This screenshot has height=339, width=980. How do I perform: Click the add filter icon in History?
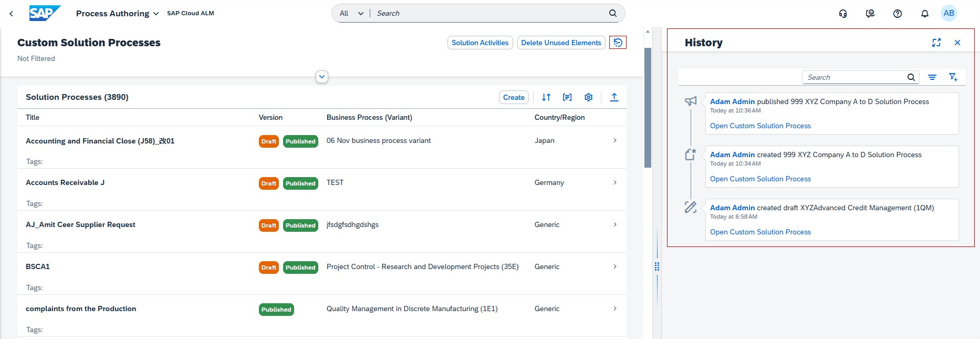click(x=953, y=77)
